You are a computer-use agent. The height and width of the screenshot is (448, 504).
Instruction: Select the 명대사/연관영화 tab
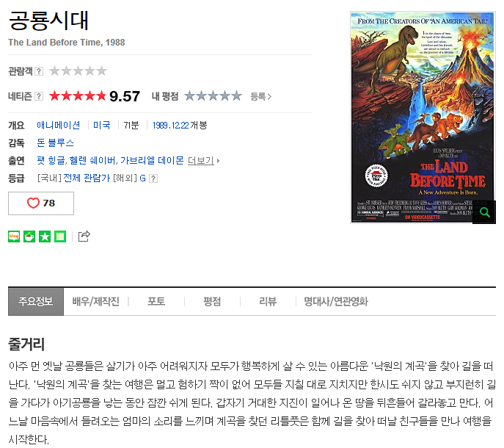(336, 302)
